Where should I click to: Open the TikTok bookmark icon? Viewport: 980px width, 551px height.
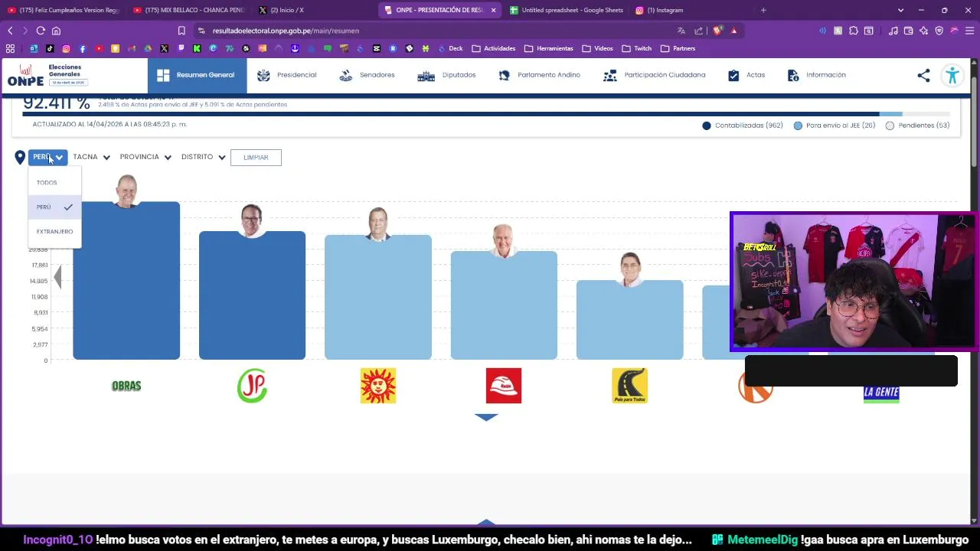coord(50,48)
